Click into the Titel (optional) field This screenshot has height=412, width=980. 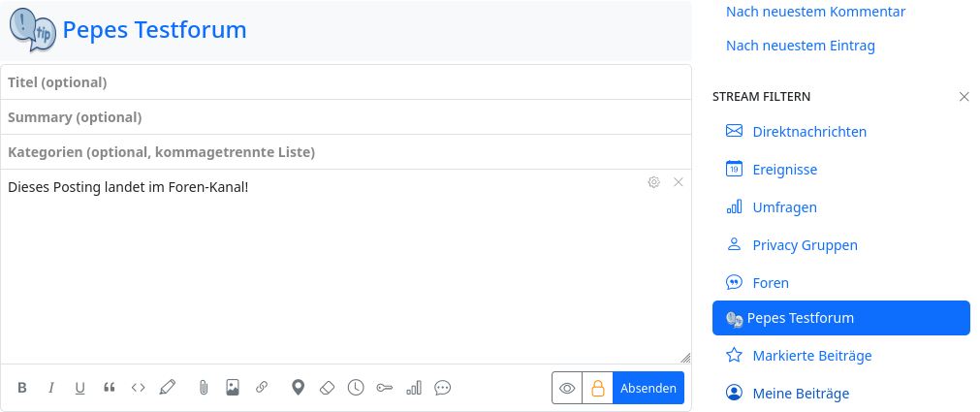tap(346, 82)
